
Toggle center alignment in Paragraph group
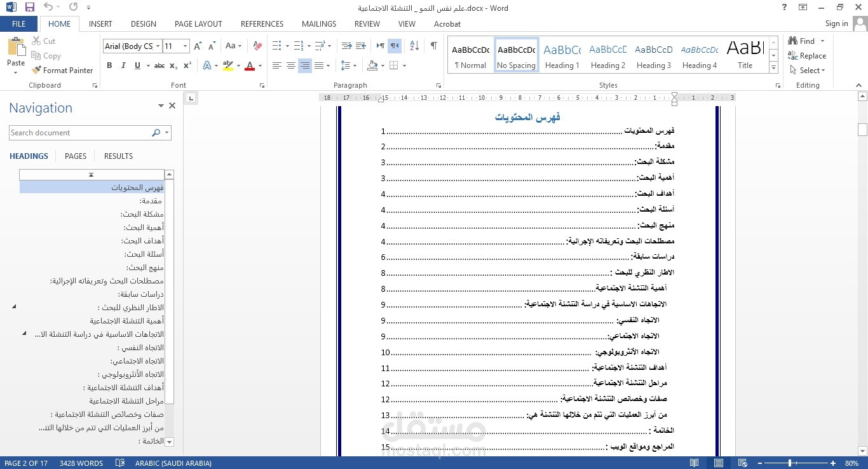click(x=291, y=65)
